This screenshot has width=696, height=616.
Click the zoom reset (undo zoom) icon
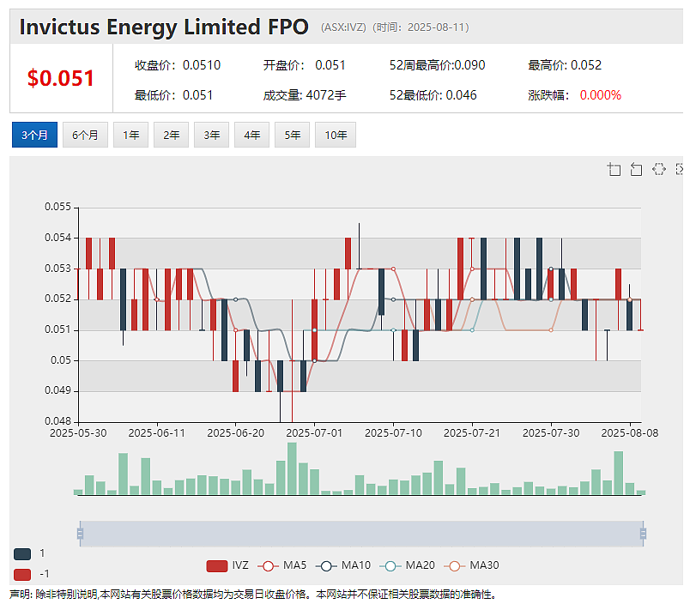[636, 169]
